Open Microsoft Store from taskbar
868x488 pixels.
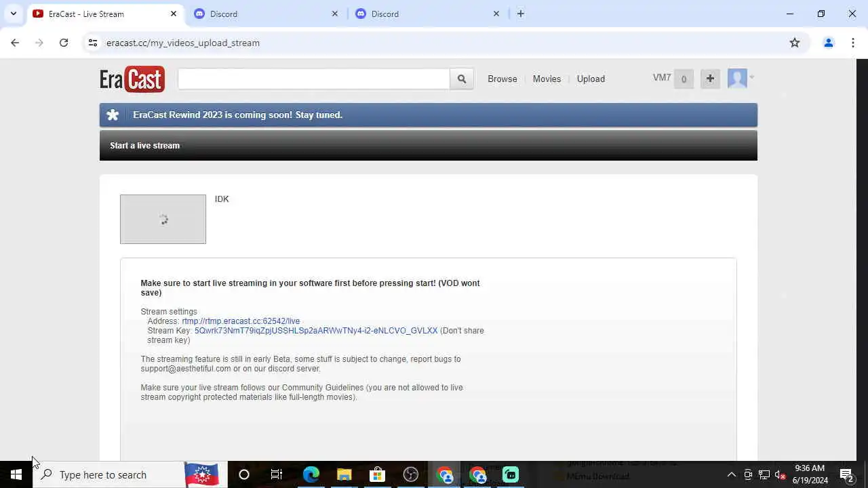pyautogui.click(x=377, y=474)
